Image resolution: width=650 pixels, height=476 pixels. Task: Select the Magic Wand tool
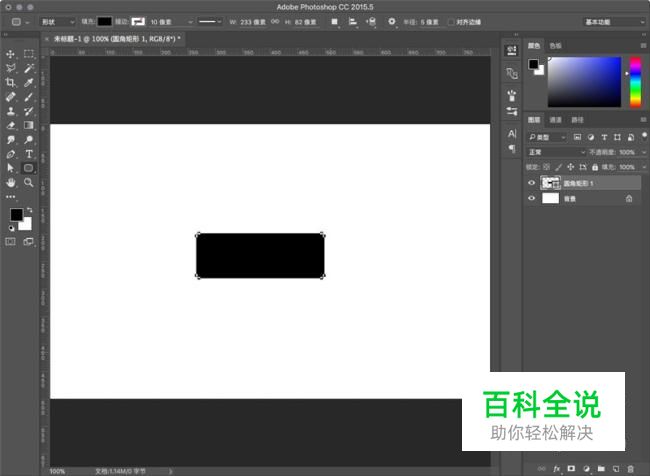click(x=29, y=68)
